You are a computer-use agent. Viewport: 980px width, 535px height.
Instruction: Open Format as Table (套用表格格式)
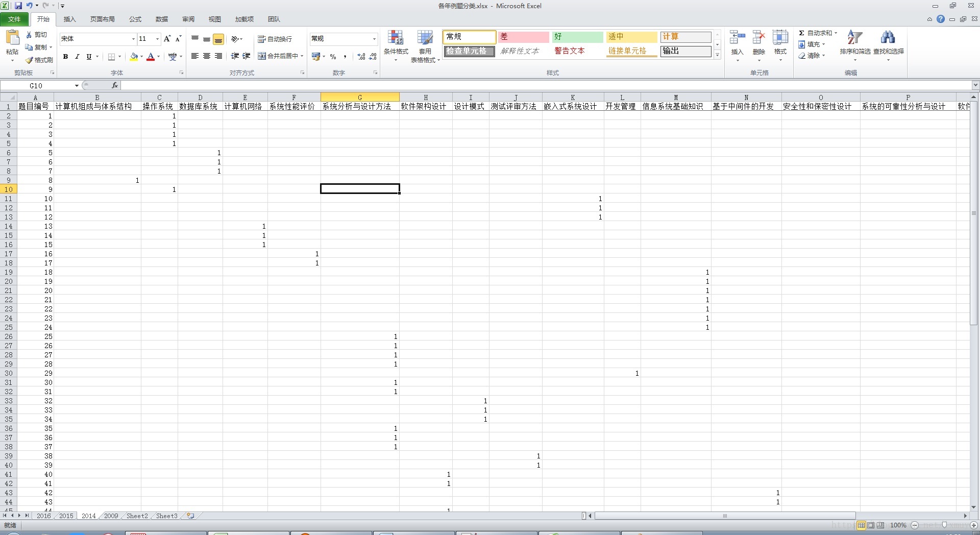pyautogui.click(x=425, y=46)
